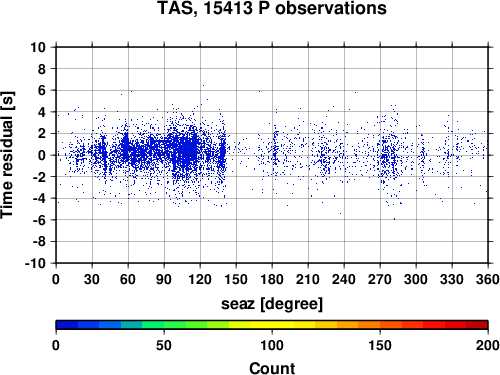Click the dark blue end of colorbar
Screen dimensions: 500x375
67,325
